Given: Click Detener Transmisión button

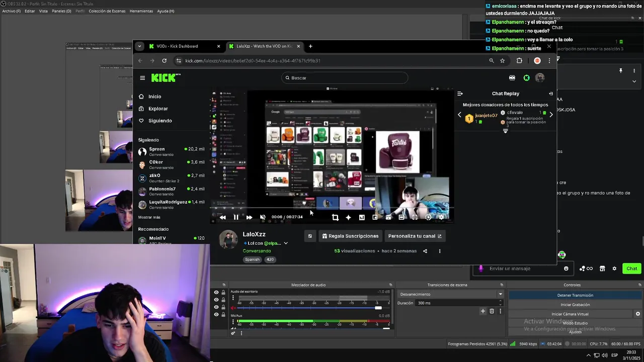Looking at the screenshot, I should 575,295.
